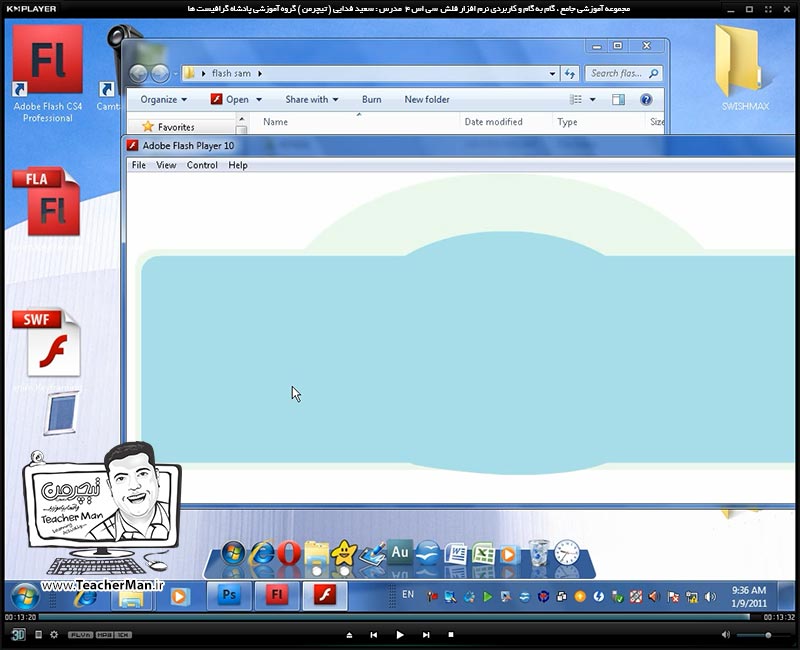Click the Explorer Forward navigation button
Image resolution: width=800 pixels, height=650 pixels.
click(x=160, y=73)
